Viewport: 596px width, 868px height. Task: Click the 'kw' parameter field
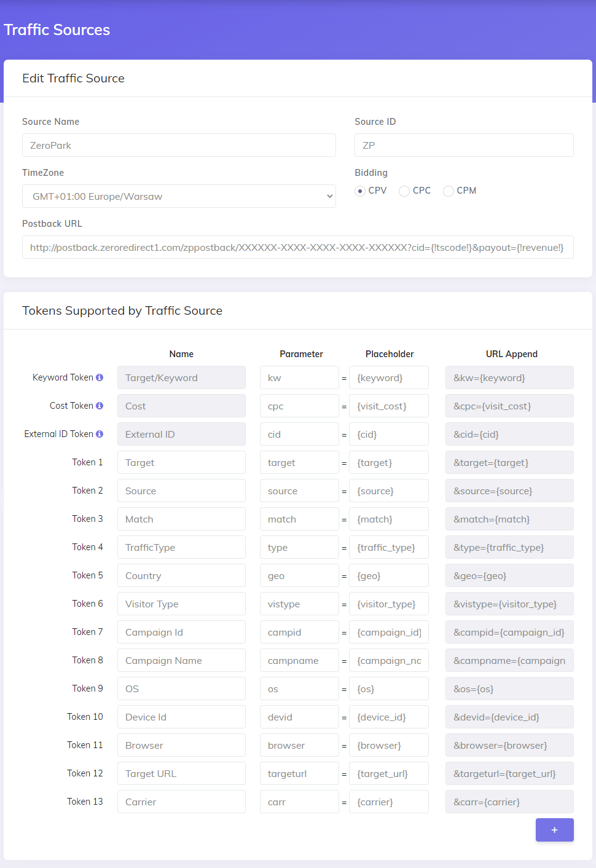click(299, 377)
